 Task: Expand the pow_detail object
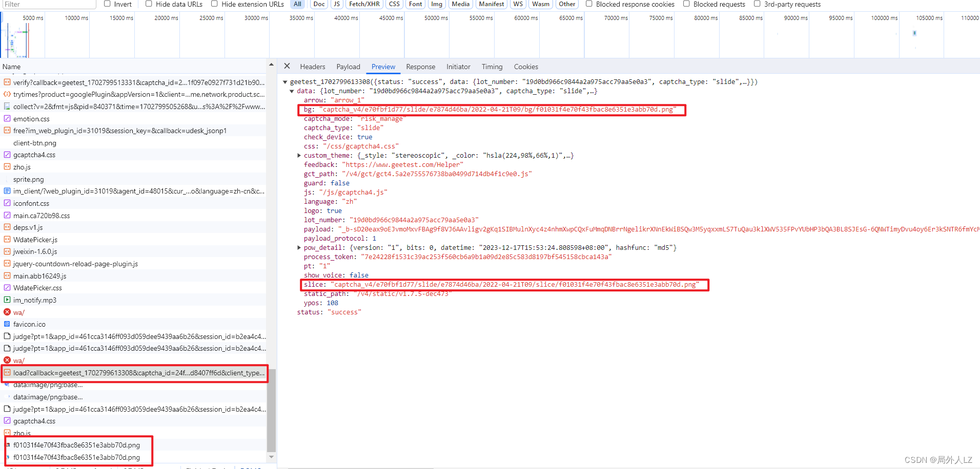click(299, 248)
